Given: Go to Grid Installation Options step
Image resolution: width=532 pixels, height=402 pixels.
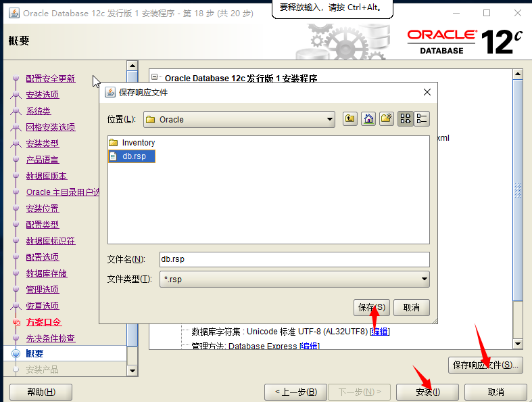Looking at the screenshot, I should point(51,127).
